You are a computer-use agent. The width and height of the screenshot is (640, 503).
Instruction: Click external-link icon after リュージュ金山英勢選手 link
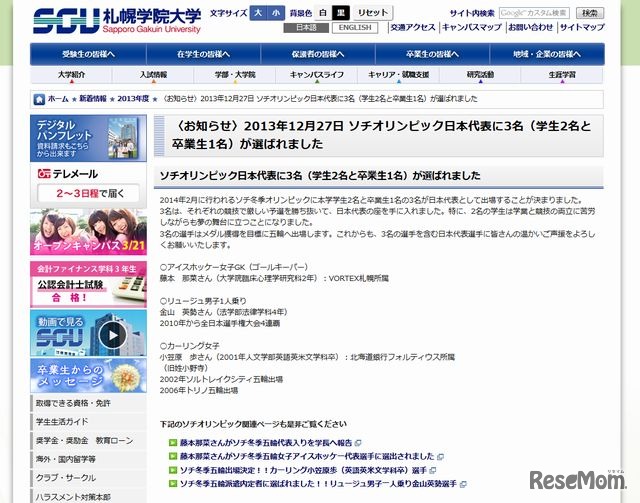462,484
